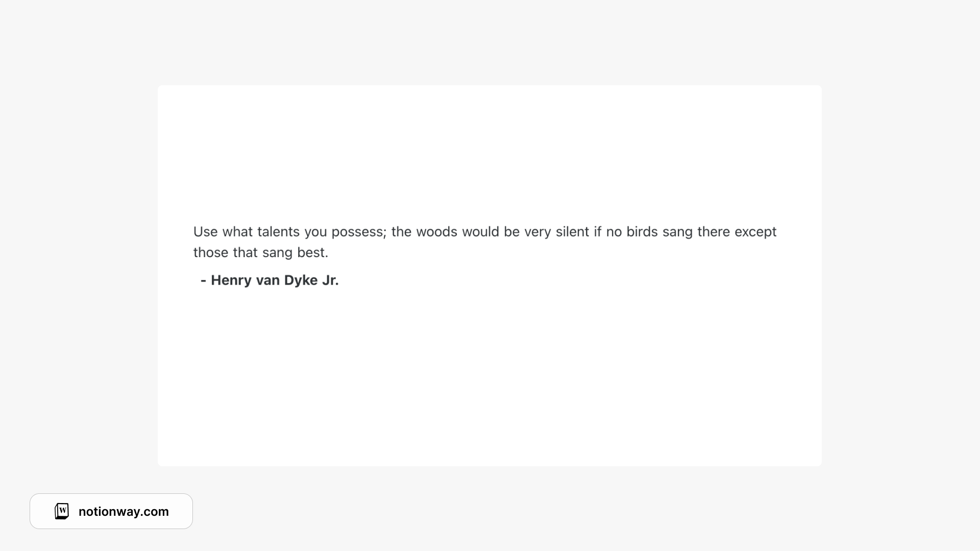980x551 pixels.
Task: Open the notionway.com link text
Action: tap(124, 512)
